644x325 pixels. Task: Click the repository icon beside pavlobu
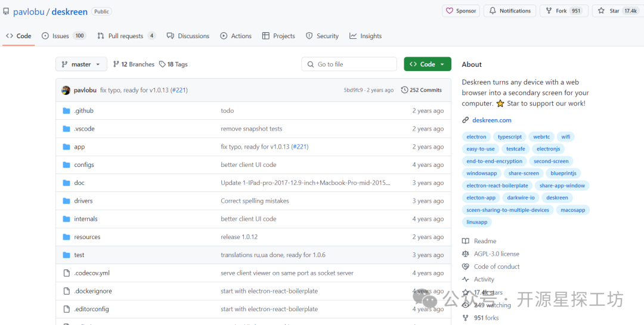click(6, 11)
